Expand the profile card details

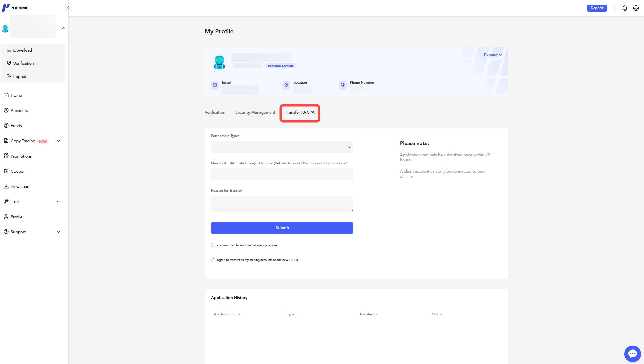[x=493, y=55]
